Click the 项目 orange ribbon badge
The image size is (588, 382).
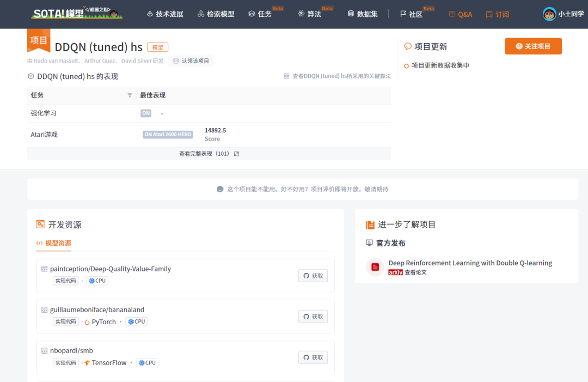point(39,40)
